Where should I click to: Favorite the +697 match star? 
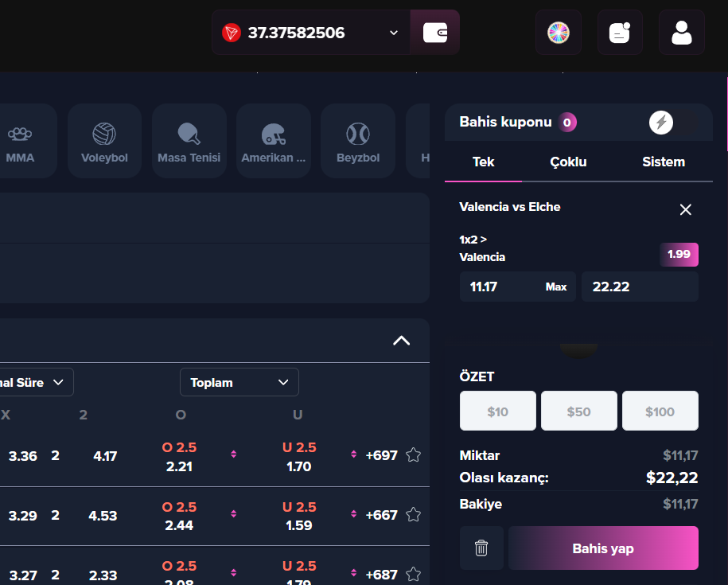pos(413,455)
